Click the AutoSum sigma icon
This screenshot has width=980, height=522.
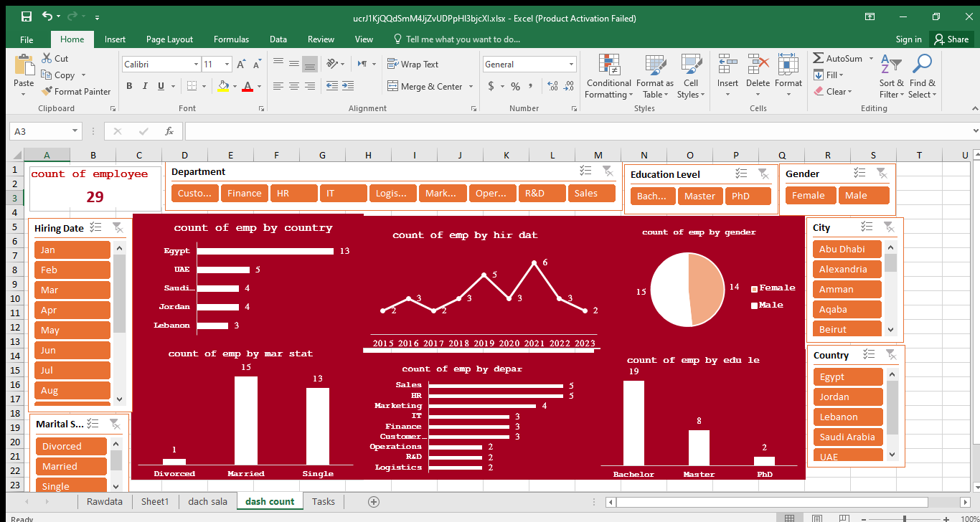(x=819, y=58)
